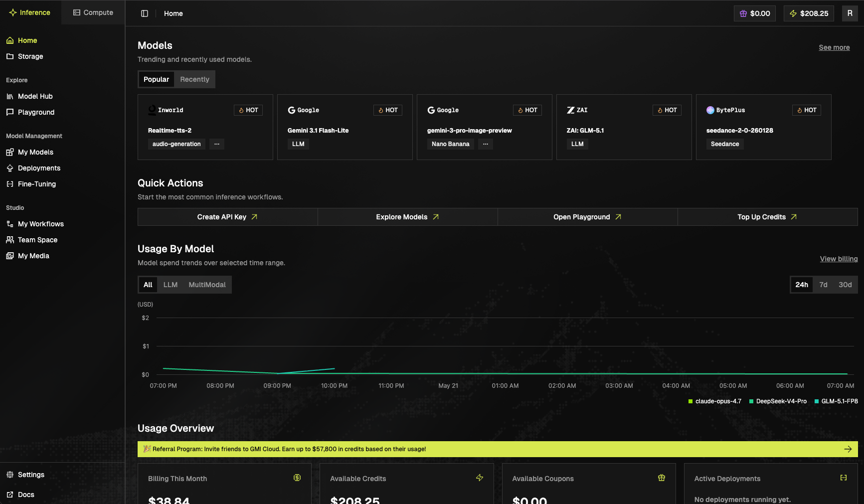Expand more tags on Realtime-tts-2 card
This screenshot has height=504, width=864.
tap(217, 144)
